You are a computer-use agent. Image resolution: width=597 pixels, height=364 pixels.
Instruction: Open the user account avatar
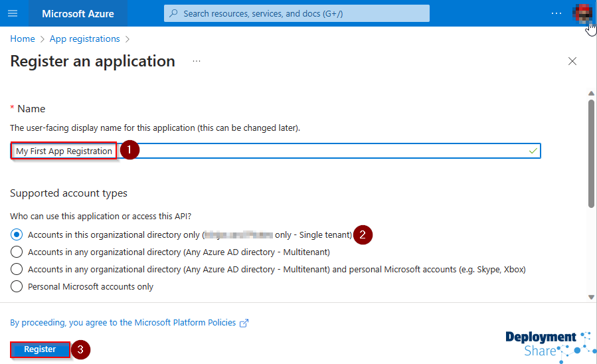[582, 13]
